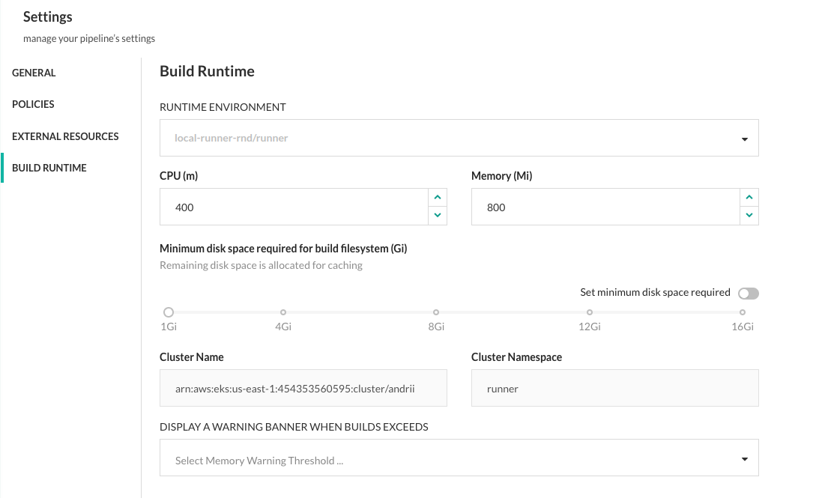Decrease Memory value with down arrow
Screen dimensions: 822x504
coord(749,216)
